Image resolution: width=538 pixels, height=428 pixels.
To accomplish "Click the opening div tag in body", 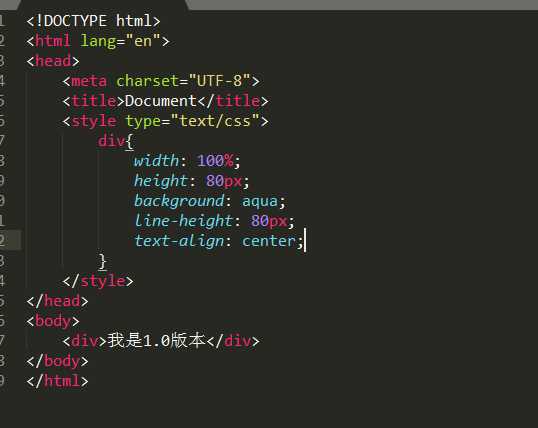I will pyautogui.click(x=84, y=342).
